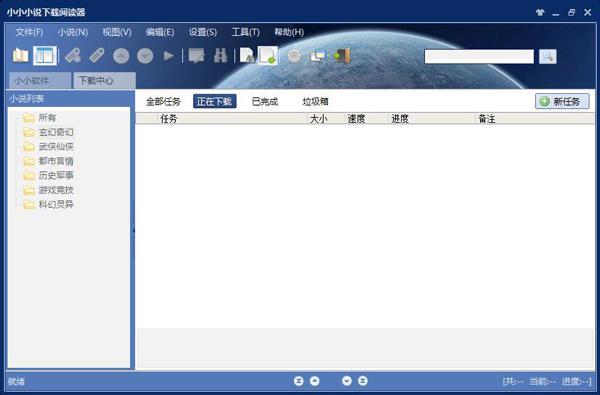Click the round down-arrow toolbar icon
Viewport: 600px width, 395px height.
click(145, 56)
